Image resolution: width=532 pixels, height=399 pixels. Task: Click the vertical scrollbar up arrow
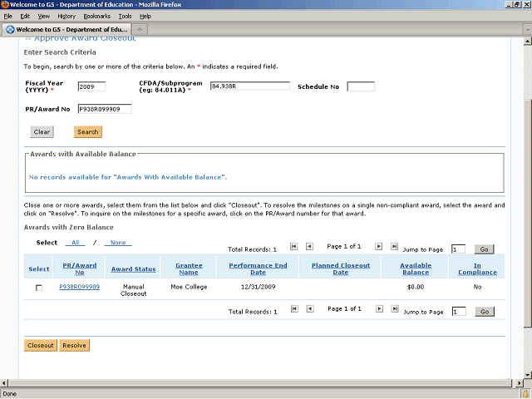[x=528, y=42]
